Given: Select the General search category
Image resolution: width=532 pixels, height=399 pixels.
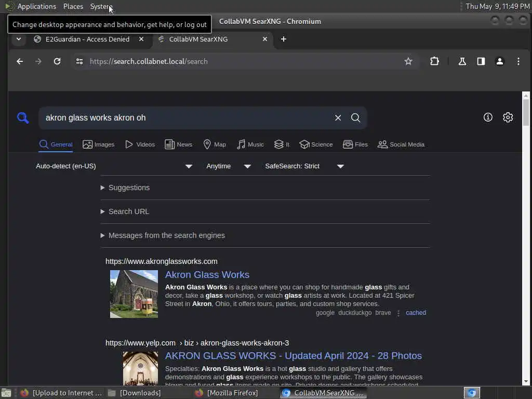Looking at the screenshot, I should coord(56,144).
